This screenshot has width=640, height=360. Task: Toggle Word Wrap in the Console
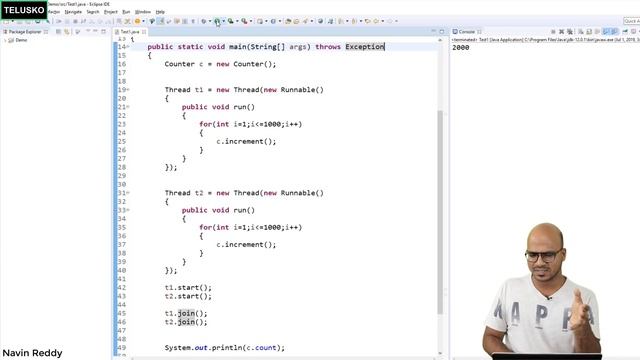(x=597, y=31)
